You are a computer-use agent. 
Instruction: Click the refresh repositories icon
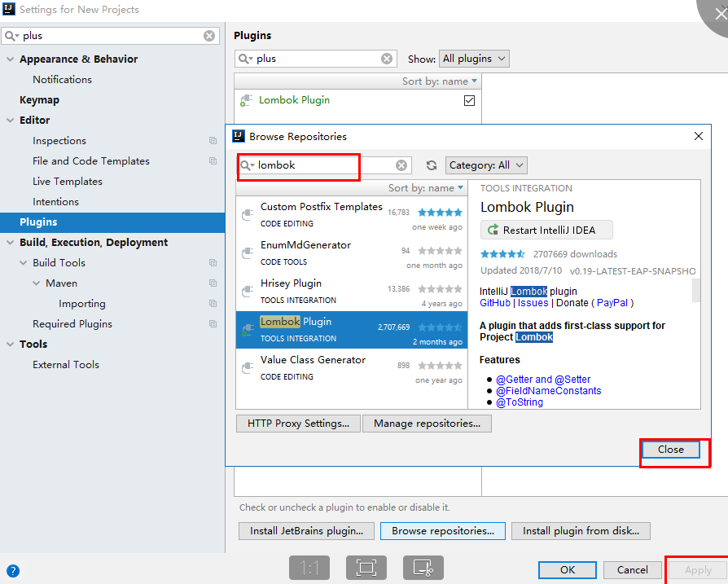click(432, 165)
